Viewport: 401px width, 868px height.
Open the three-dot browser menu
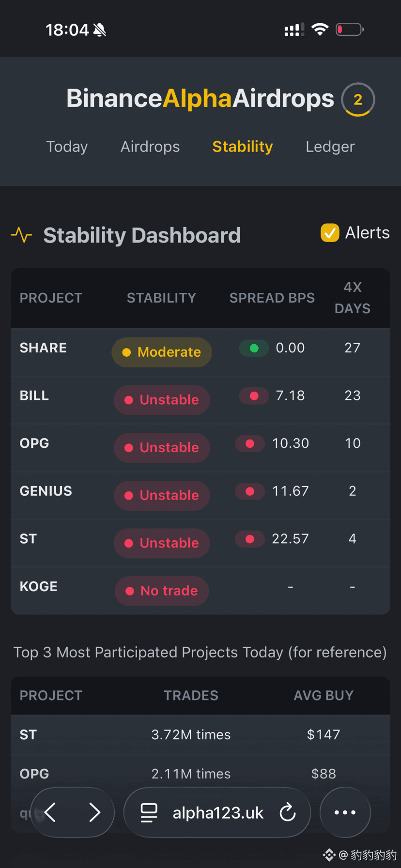pos(345,812)
